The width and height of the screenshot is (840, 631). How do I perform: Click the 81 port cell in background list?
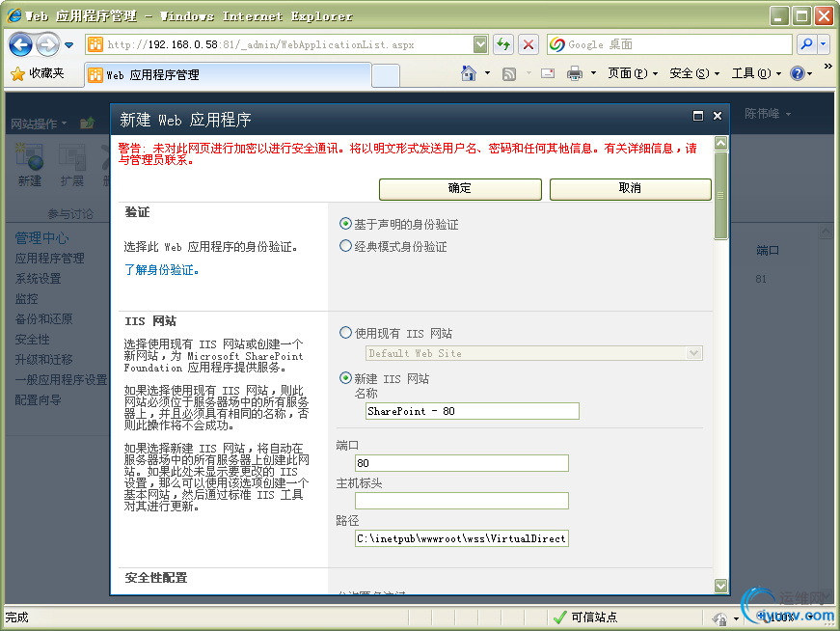pos(761,279)
